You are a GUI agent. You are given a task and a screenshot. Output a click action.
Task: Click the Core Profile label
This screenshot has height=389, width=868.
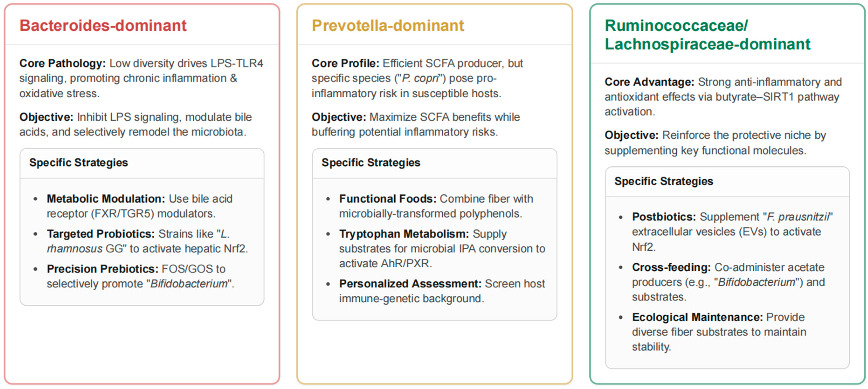point(345,63)
